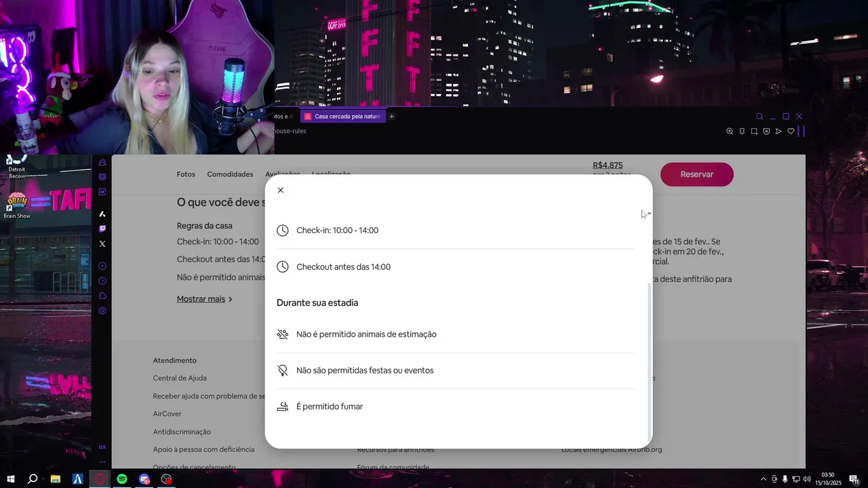Take a snapshot with the capture icon
Image resolution: width=868 pixels, height=488 pixels.
754,131
